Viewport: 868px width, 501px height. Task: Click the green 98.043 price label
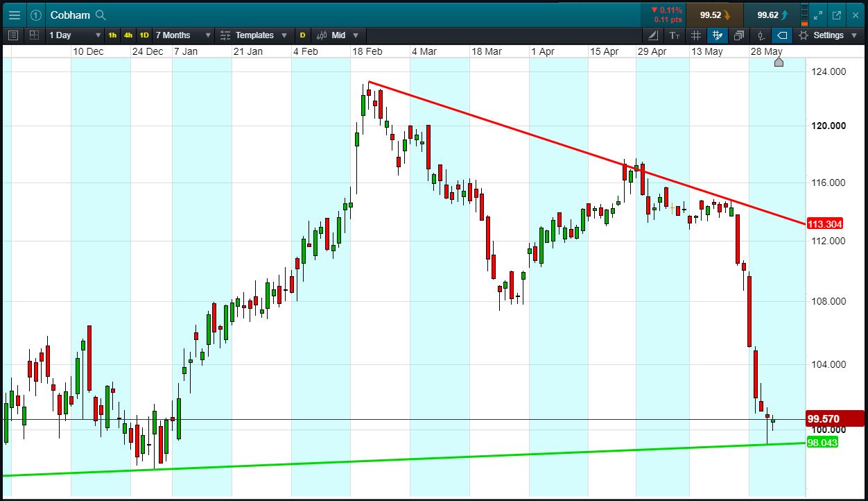pos(823,442)
